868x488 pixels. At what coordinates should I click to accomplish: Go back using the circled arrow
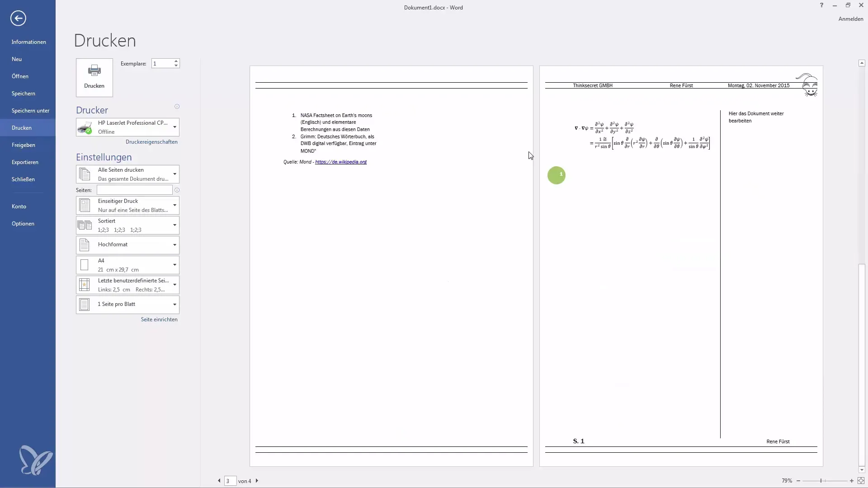(x=19, y=19)
